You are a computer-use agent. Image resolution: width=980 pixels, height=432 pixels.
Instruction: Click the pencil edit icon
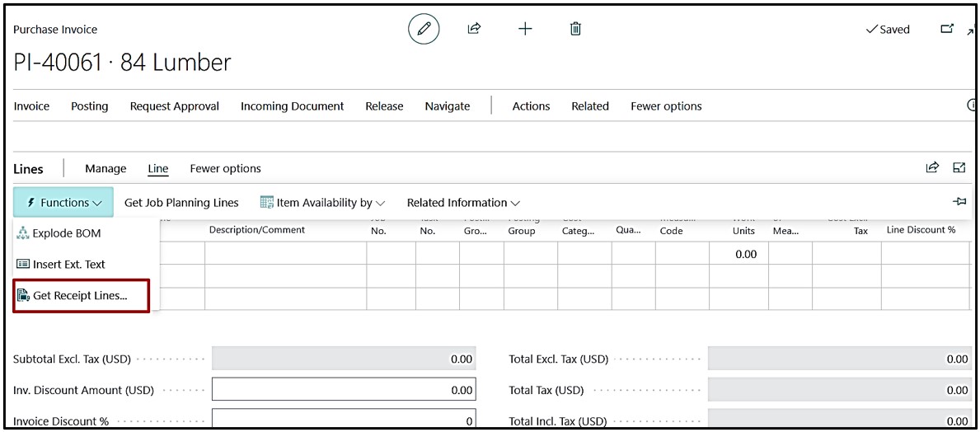point(424,29)
